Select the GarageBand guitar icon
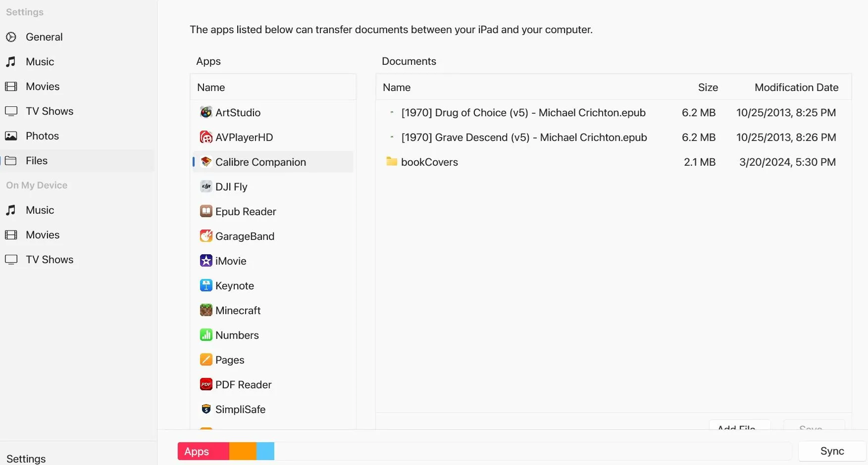This screenshot has height=465, width=868. [x=206, y=236]
